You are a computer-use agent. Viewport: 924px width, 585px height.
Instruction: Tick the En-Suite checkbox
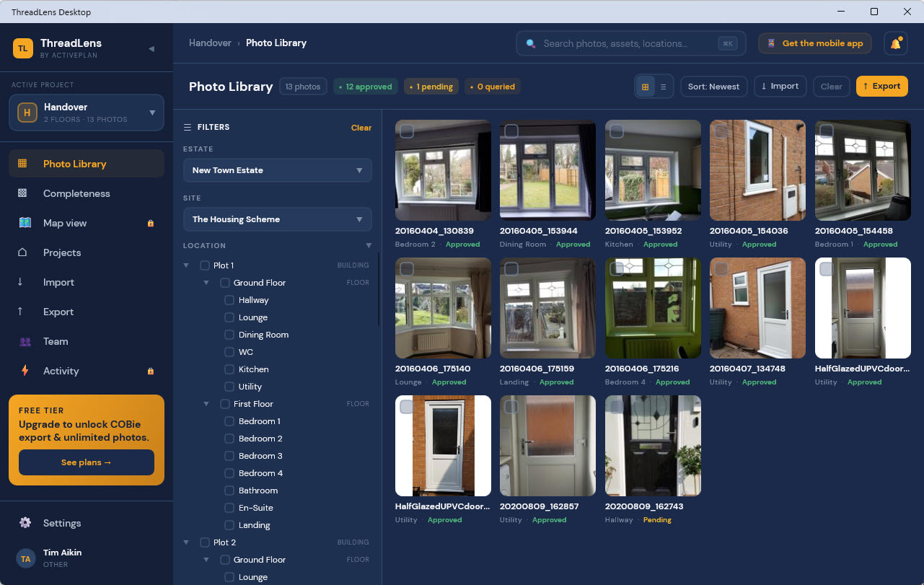click(229, 508)
